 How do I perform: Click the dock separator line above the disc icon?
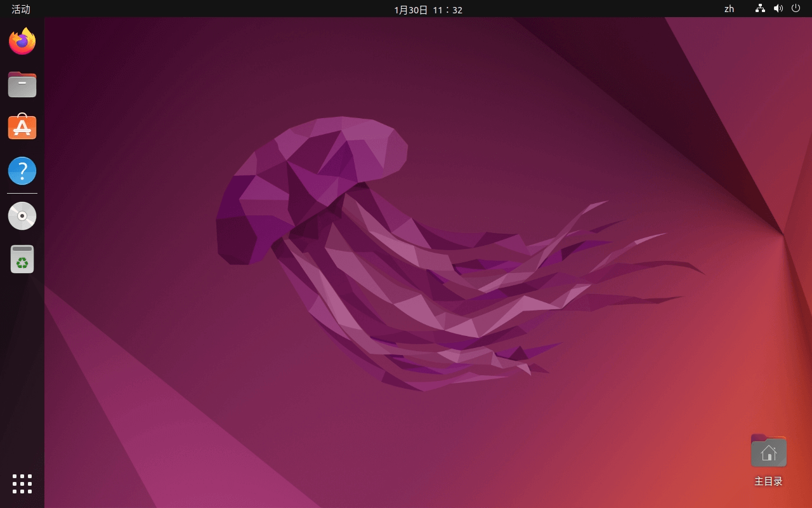pyautogui.click(x=22, y=193)
